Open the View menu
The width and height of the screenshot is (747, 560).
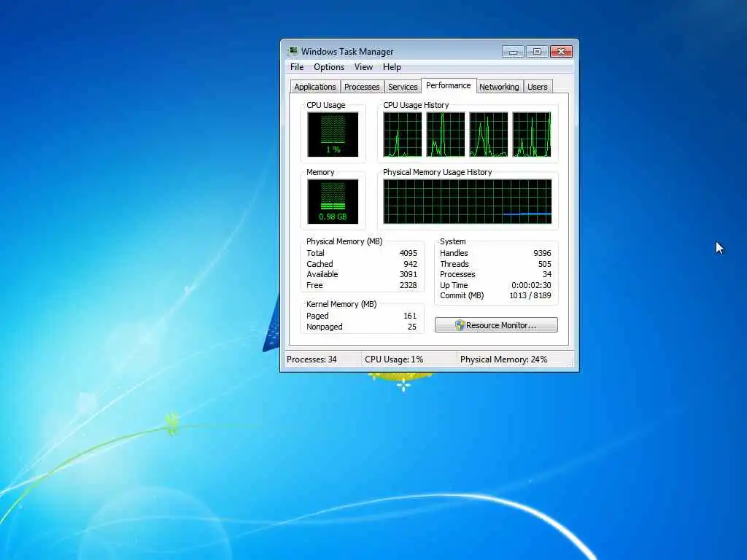(x=363, y=67)
